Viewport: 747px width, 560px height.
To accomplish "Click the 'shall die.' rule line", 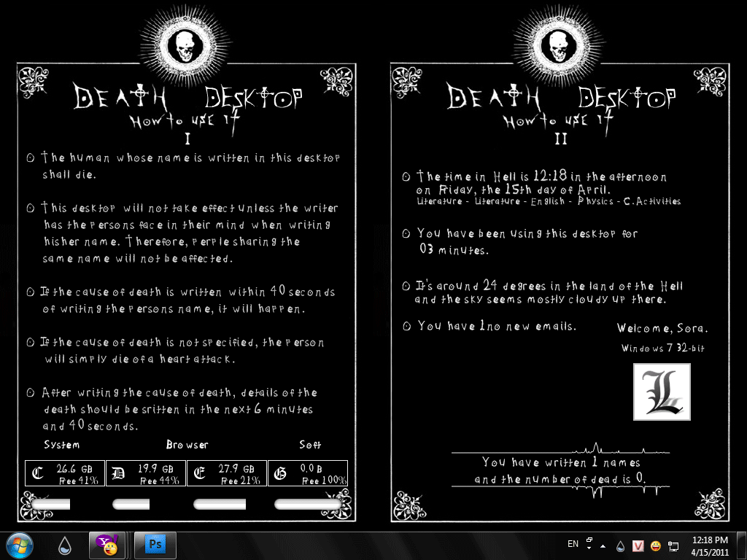I will coord(69,175).
